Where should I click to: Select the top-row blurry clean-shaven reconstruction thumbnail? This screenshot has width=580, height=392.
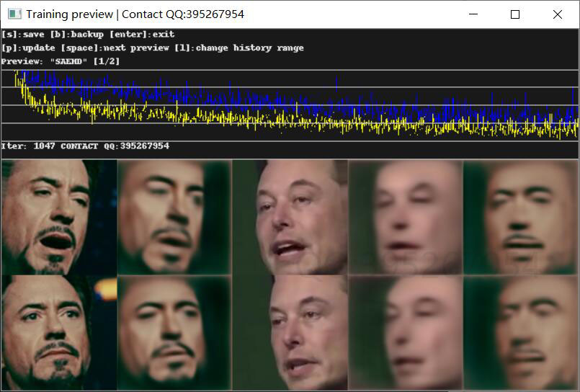406,217
